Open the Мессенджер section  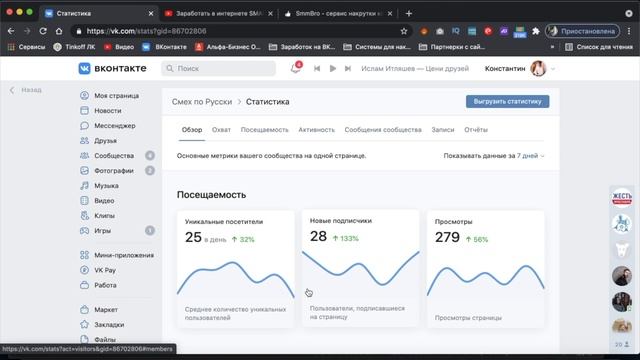point(115,126)
